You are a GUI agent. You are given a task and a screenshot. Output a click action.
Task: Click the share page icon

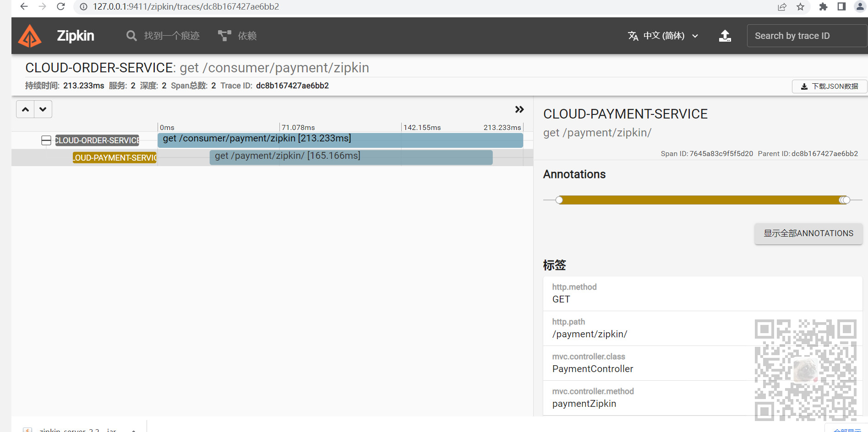pyautogui.click(x=782, y=7)
